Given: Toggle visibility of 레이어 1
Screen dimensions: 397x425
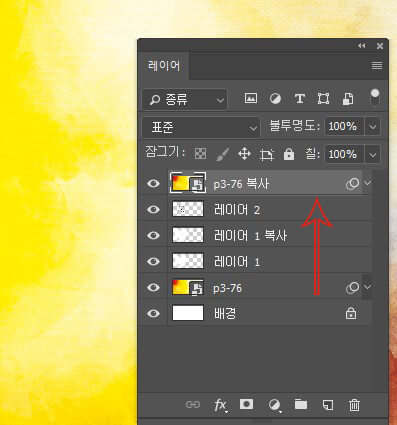Looking at the screenshot, I should coord(153,261).
